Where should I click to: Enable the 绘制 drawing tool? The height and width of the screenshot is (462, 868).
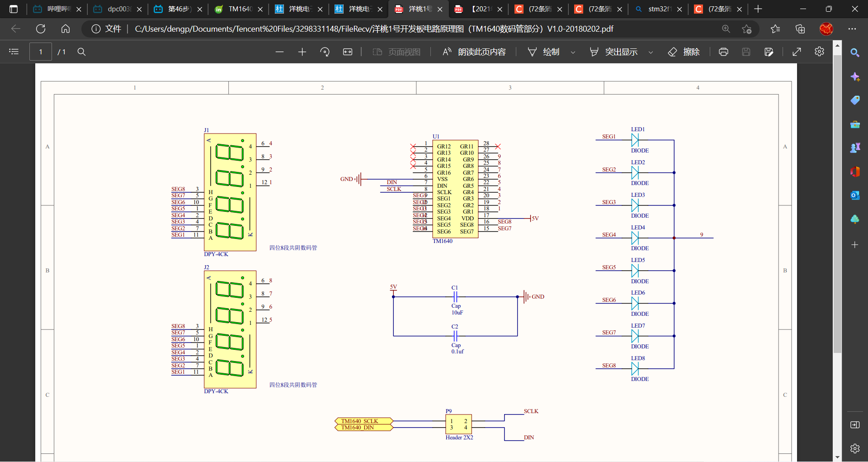tap(546, 52)
